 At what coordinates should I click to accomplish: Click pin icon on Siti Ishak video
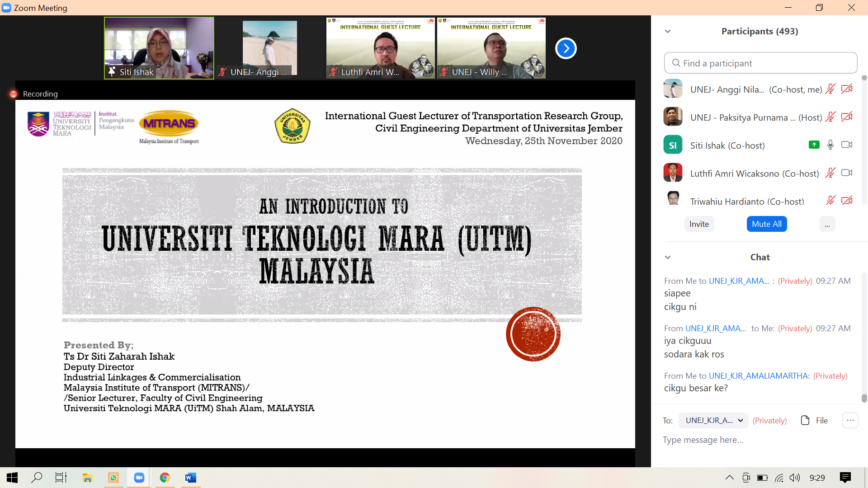(112, 72)
